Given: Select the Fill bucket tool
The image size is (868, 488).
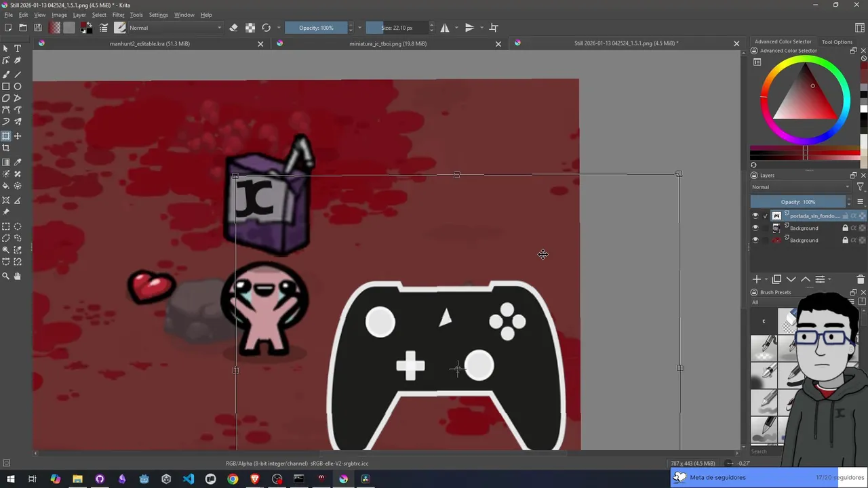Looking at the screenshot, I should coord(6,186).
